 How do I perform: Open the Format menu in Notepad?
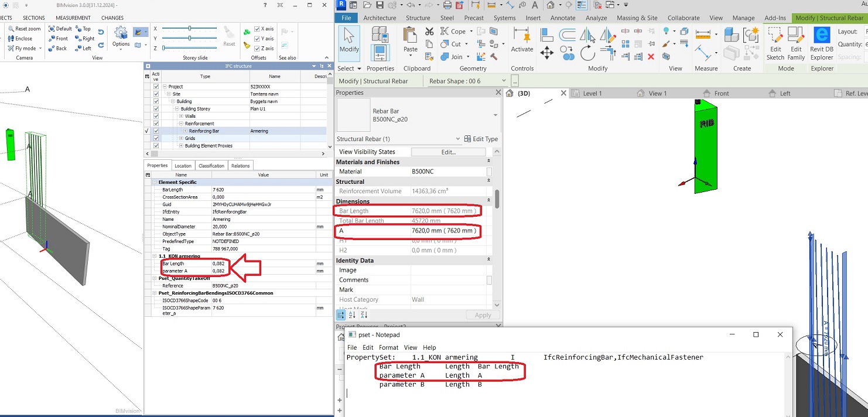388,347
